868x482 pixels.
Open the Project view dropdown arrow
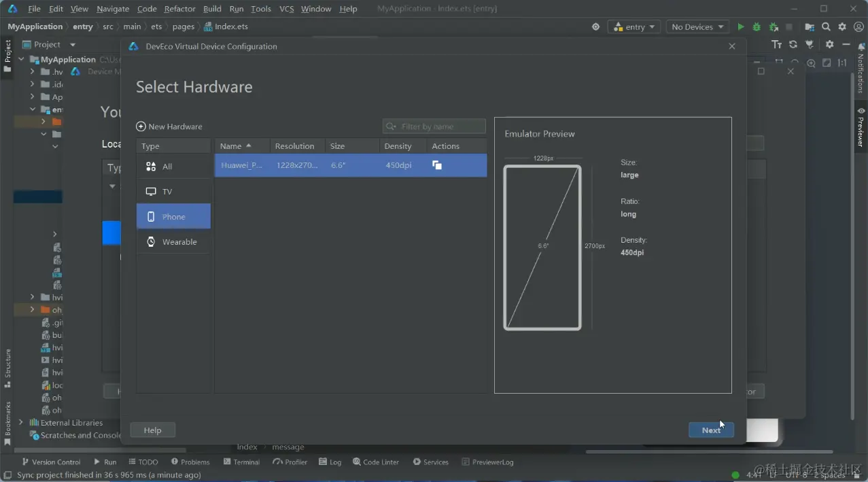click(x=73, y=45)
